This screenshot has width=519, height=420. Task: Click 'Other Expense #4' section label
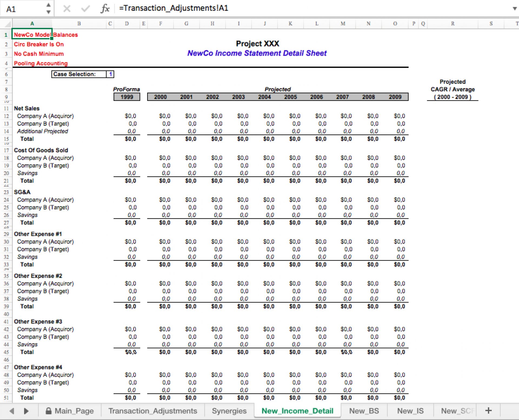click(x=38, y=367)
